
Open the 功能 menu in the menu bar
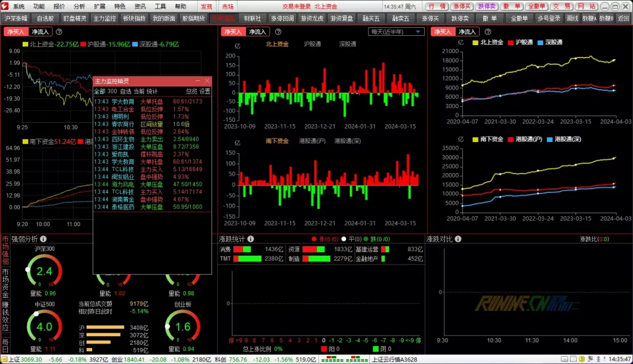coord(39,6)
